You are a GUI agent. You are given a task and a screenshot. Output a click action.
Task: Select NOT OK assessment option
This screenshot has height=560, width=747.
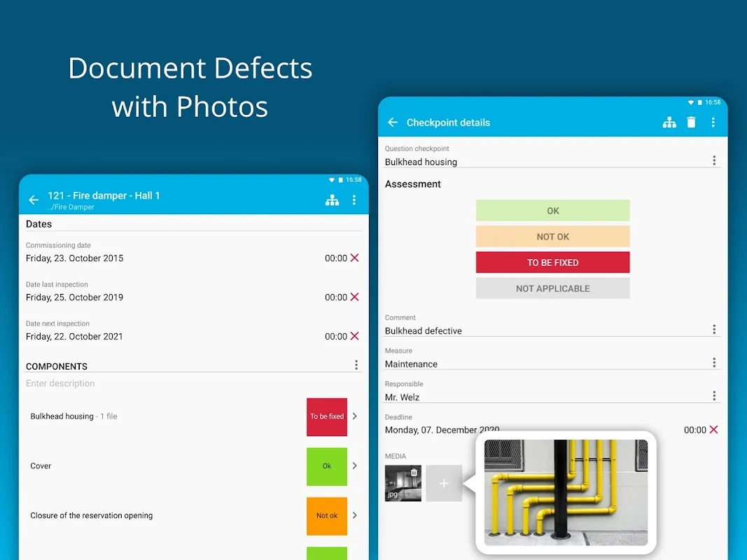point(552,237)
